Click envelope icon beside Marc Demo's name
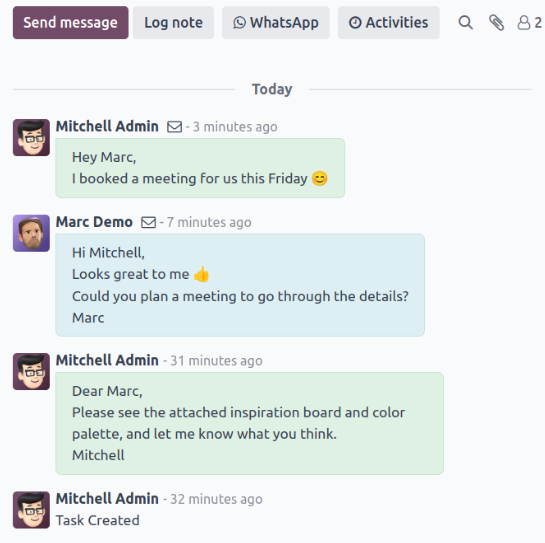Viewport: 545px width, 543px height. point(148,222)
